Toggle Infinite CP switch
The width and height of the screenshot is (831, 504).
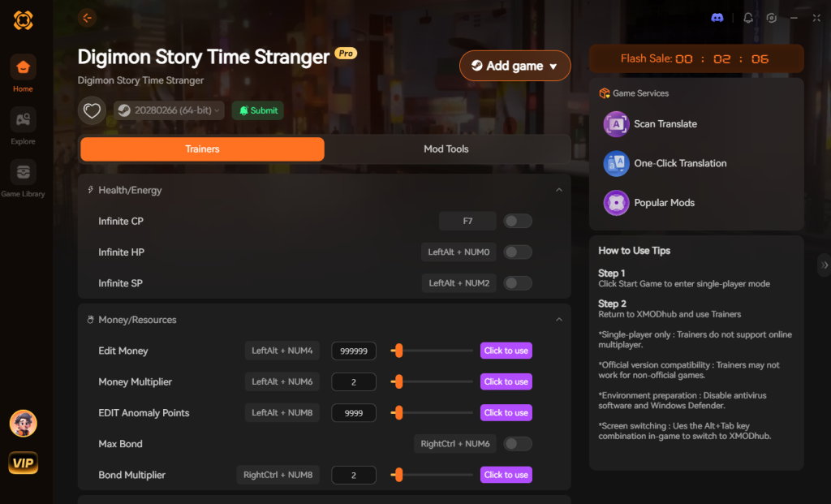click(517, 221)
